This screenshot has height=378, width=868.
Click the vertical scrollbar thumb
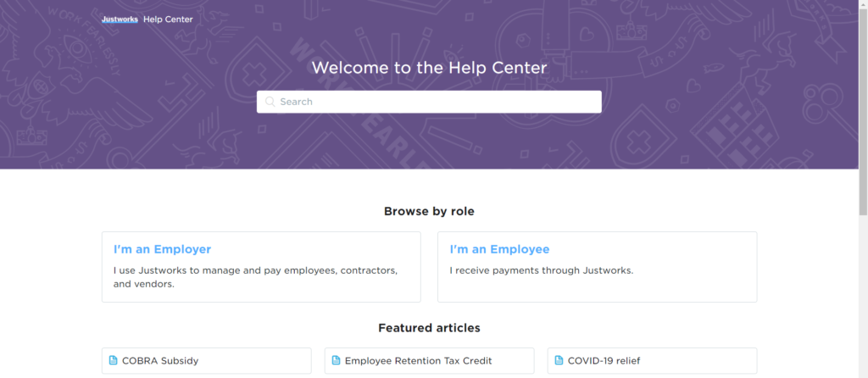(863, 110)
